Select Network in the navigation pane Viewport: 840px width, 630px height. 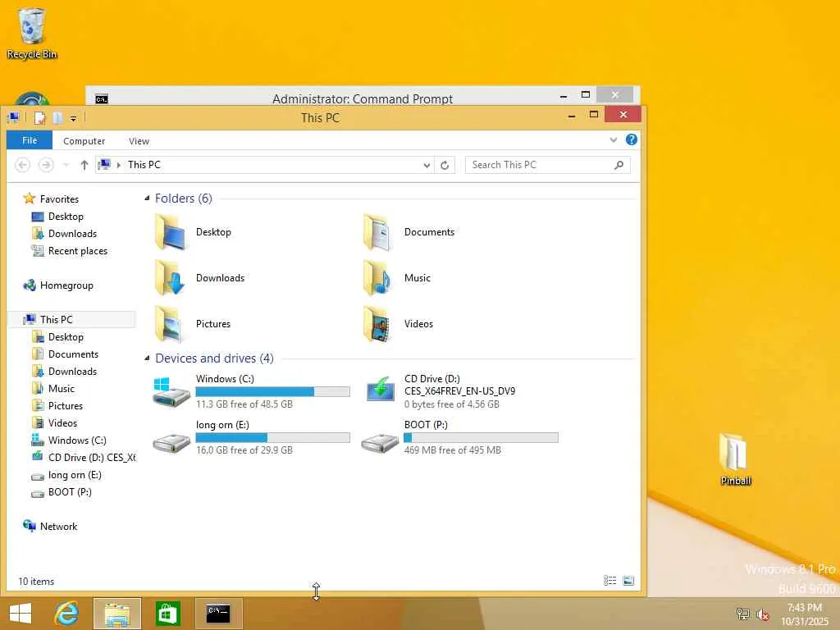(x=58, y=527)
